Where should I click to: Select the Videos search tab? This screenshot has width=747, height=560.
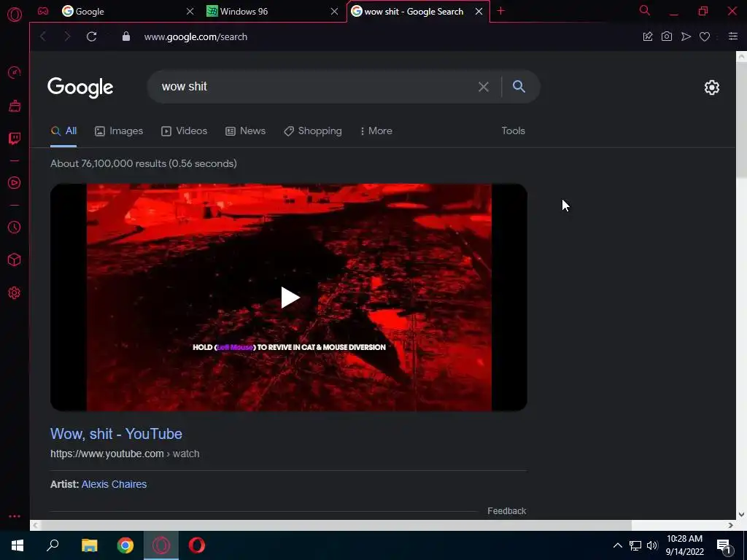184,131
